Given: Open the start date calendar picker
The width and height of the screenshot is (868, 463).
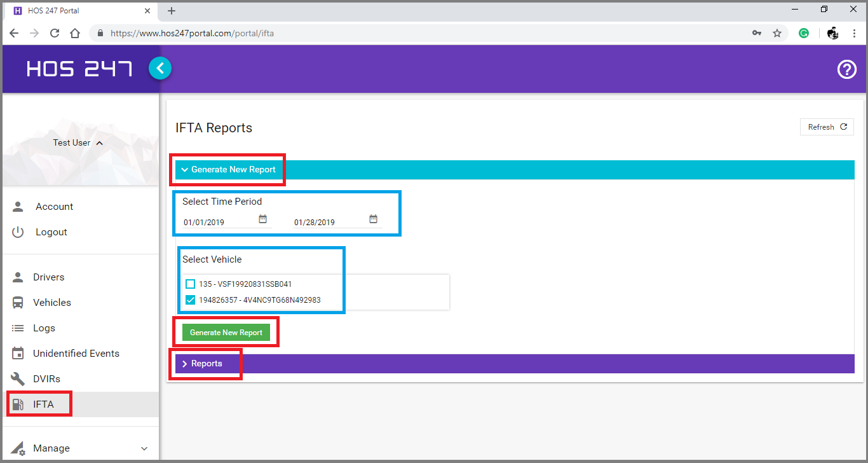Looking at the screenshot, I should point(263,219).
